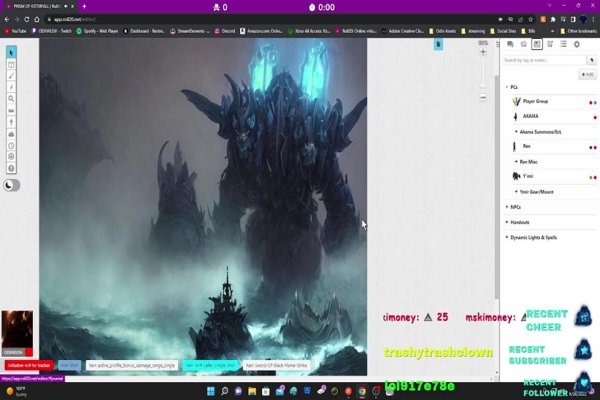
Task: Open the place light torch tool
Action: 11,122
